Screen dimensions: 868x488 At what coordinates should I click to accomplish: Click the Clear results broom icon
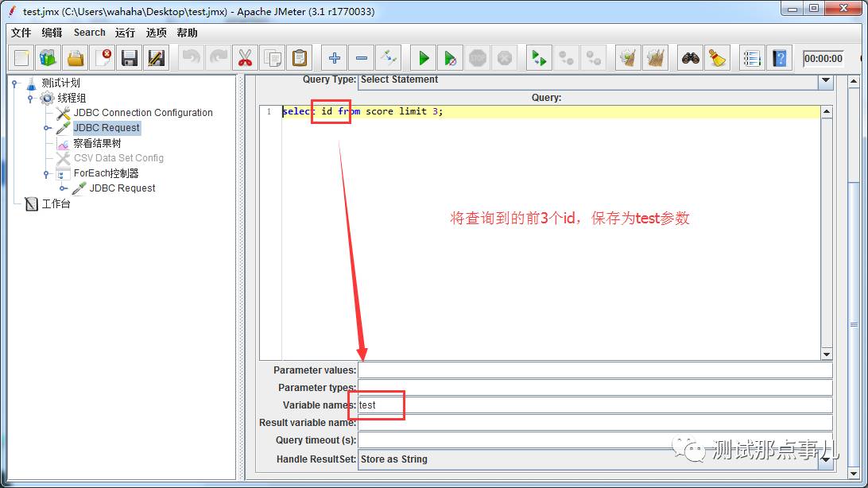point(628,57)
